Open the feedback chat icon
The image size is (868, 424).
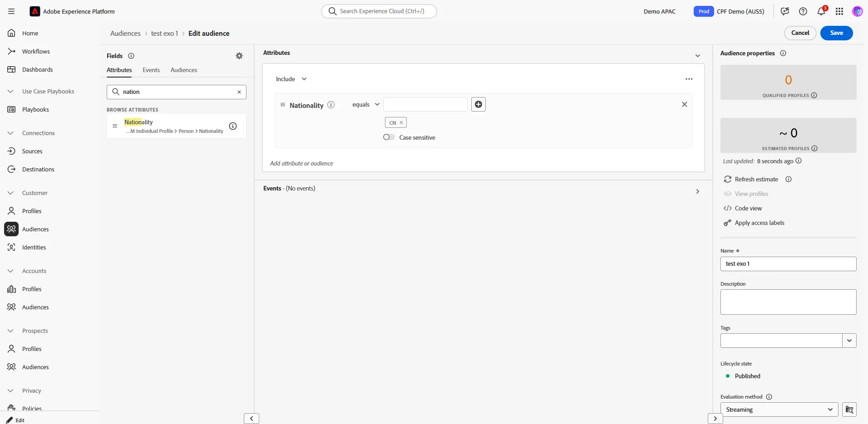click(x=785, y=11)
